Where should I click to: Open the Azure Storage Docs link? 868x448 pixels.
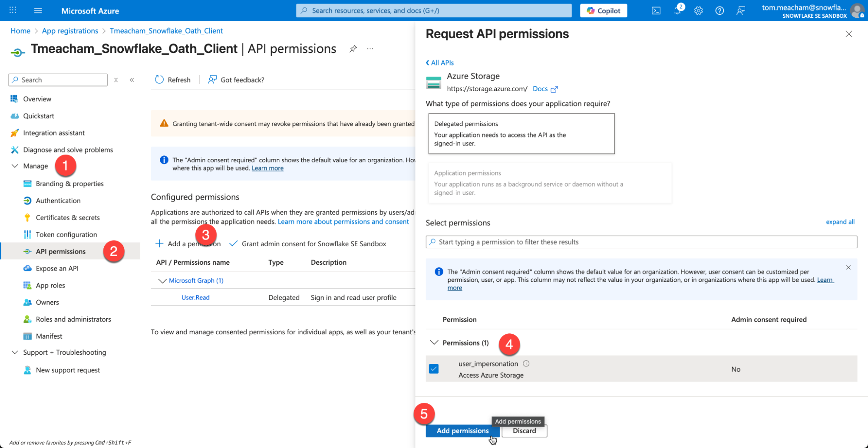[540, 89]
